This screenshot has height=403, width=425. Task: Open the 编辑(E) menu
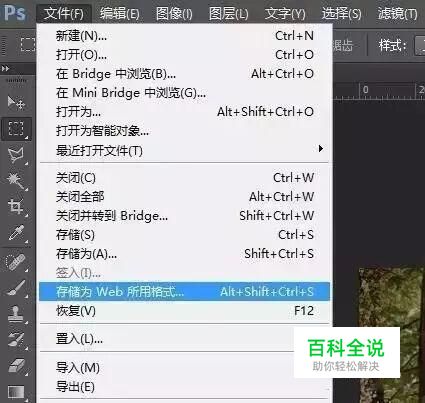click(120, 14)
